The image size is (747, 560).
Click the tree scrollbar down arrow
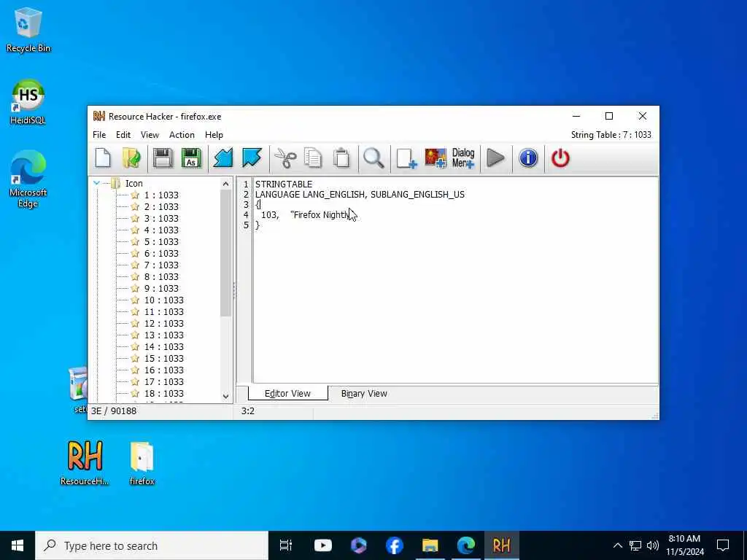click(226, 396)
